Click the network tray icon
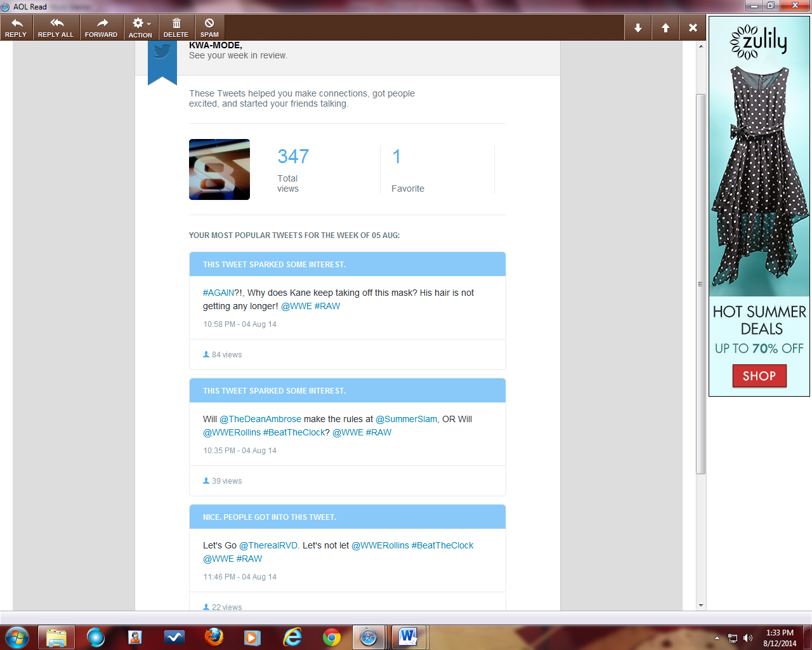The image size is (812, 650). 733,638
